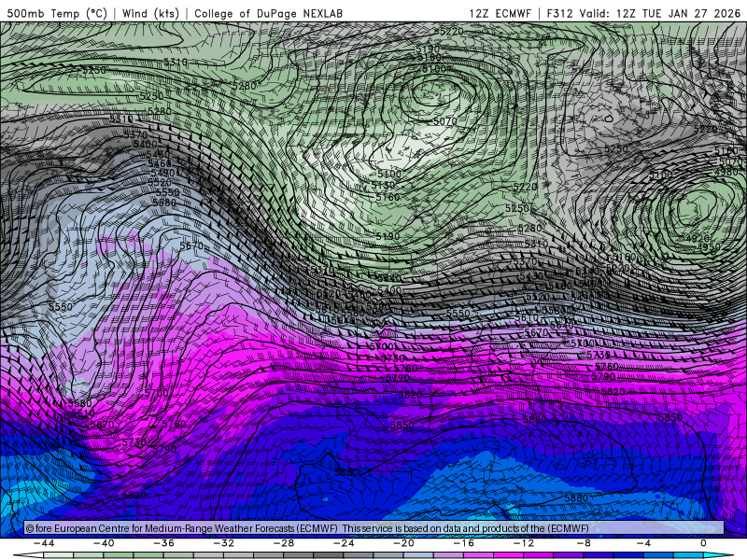
Task: Click the "-28" color bar label
Action: coord(284,543)
